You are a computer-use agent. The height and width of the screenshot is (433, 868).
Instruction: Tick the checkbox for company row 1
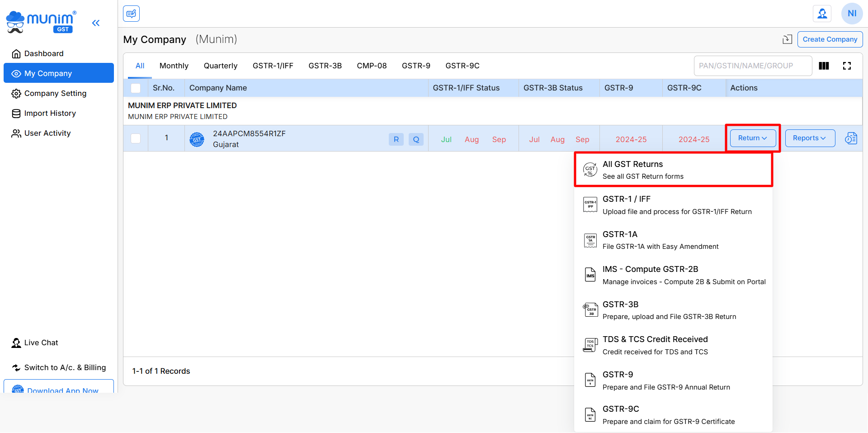point(136,138)
